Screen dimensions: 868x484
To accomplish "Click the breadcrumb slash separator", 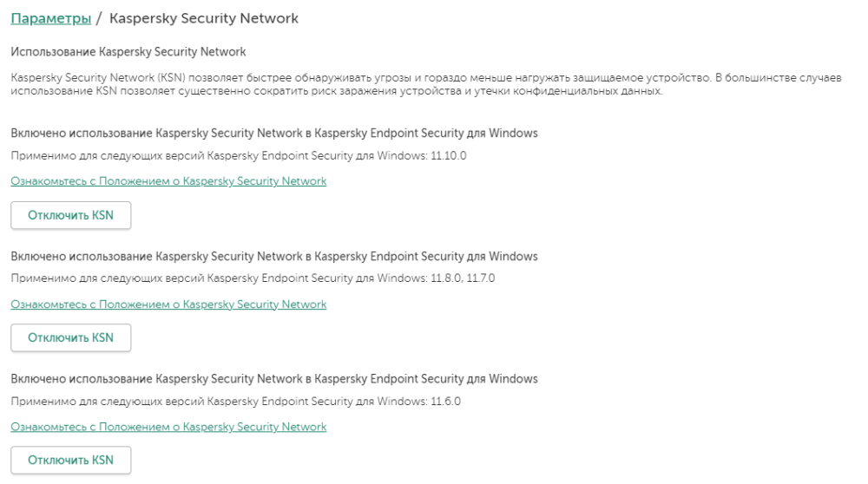I will click(x=99, y=19).
